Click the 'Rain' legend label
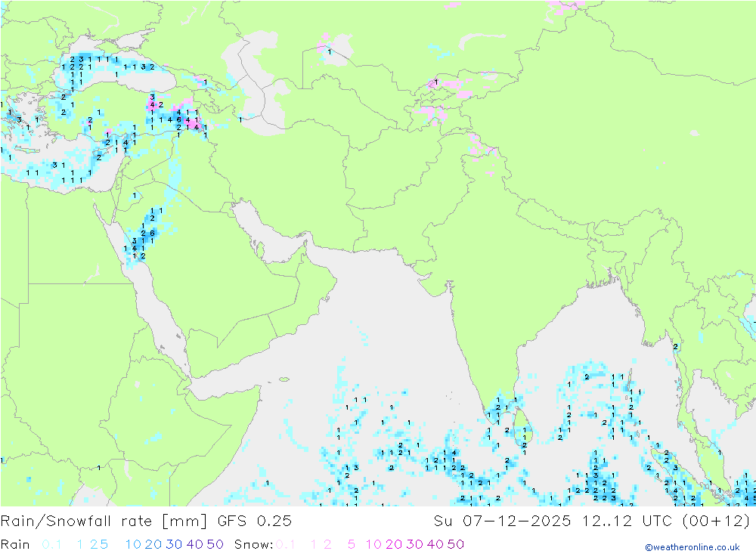 point(15,544)
